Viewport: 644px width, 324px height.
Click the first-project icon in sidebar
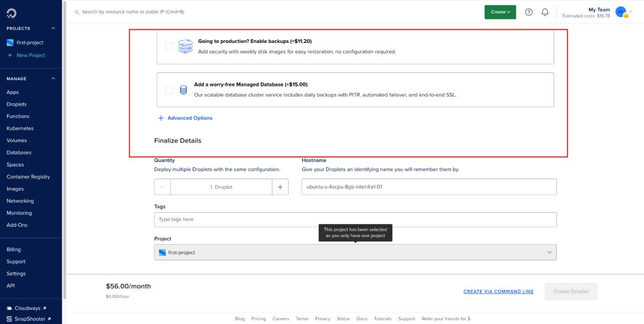tap(10, 42)
